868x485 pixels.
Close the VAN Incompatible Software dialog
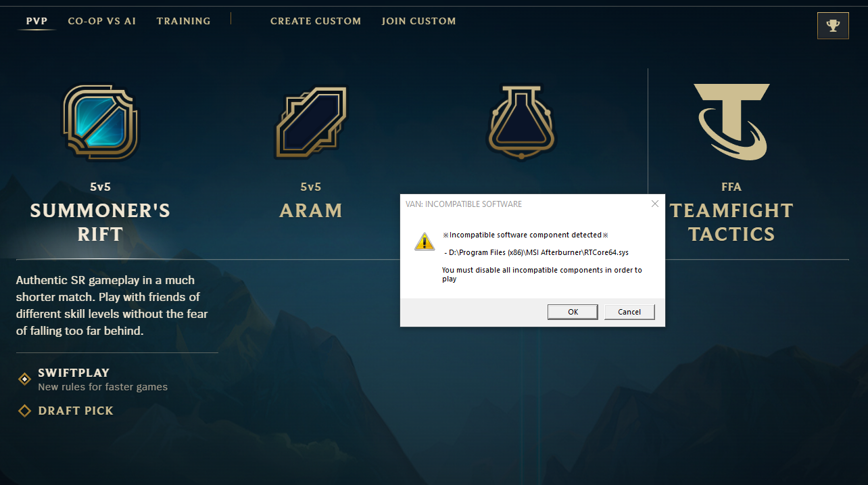coord(654,204)
